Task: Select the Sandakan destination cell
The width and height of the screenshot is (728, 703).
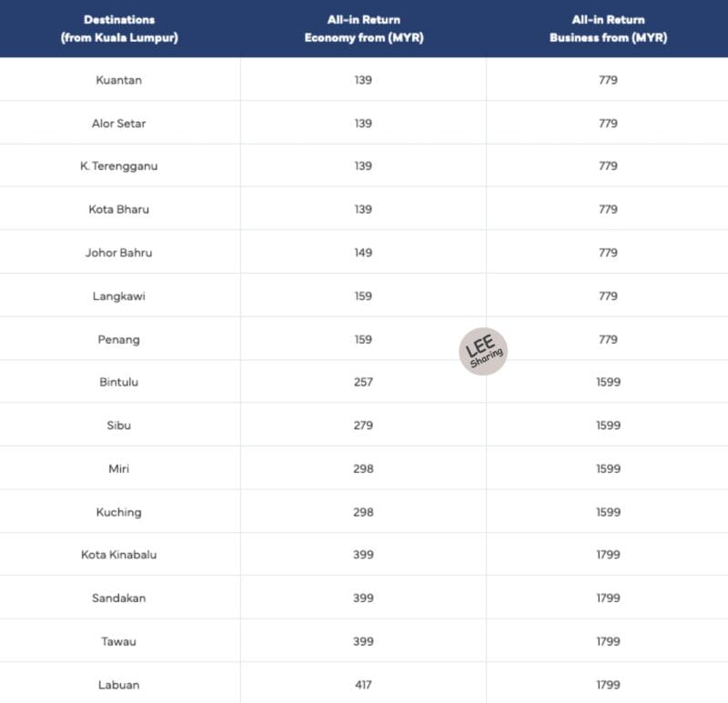Action: (119, 598)
